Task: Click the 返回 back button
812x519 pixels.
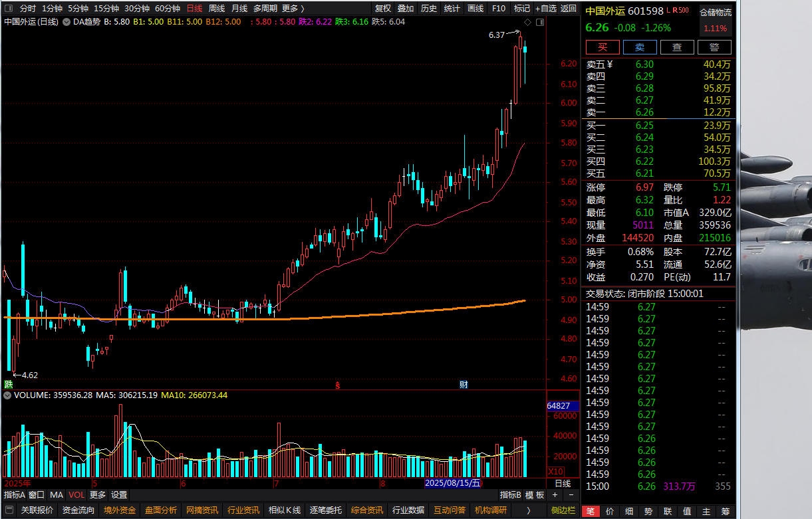Action: click(569, 9)
